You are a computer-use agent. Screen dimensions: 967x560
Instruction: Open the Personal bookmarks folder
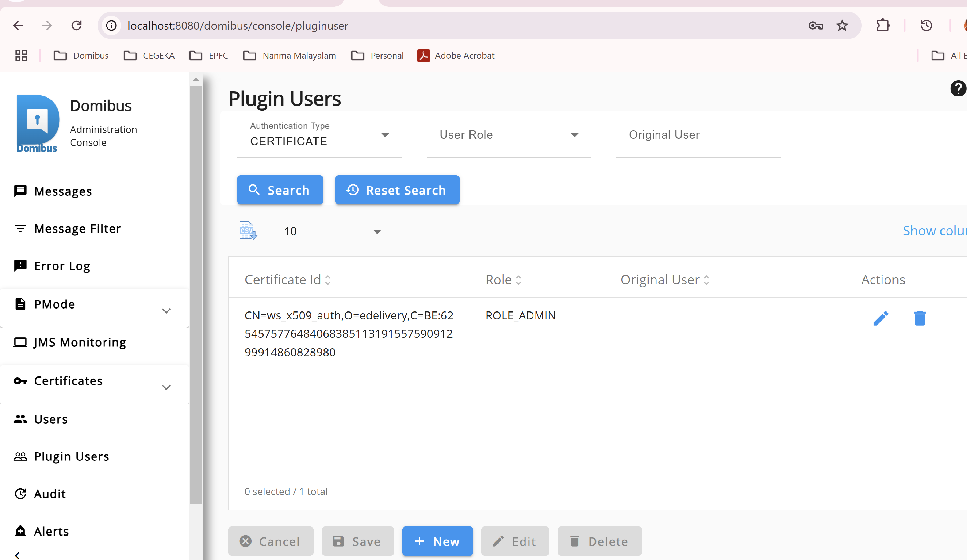click(377, 56)
